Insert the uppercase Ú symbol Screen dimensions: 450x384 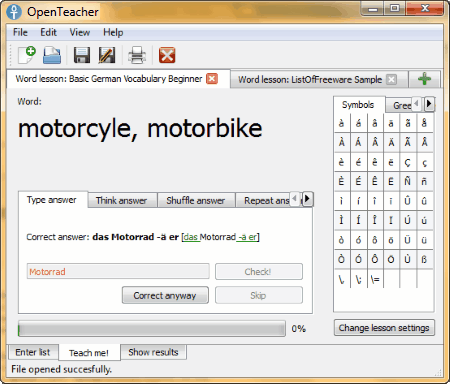click(x=408, y=220)
